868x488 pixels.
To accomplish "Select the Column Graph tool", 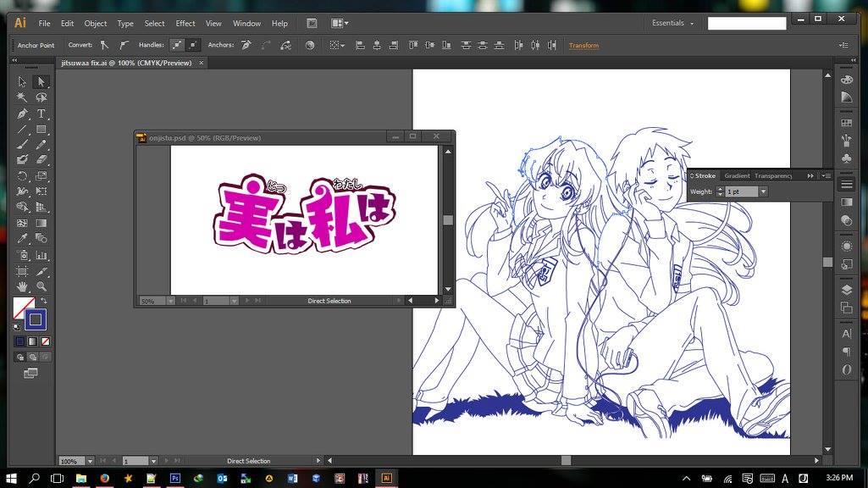I will coord(41,255).
